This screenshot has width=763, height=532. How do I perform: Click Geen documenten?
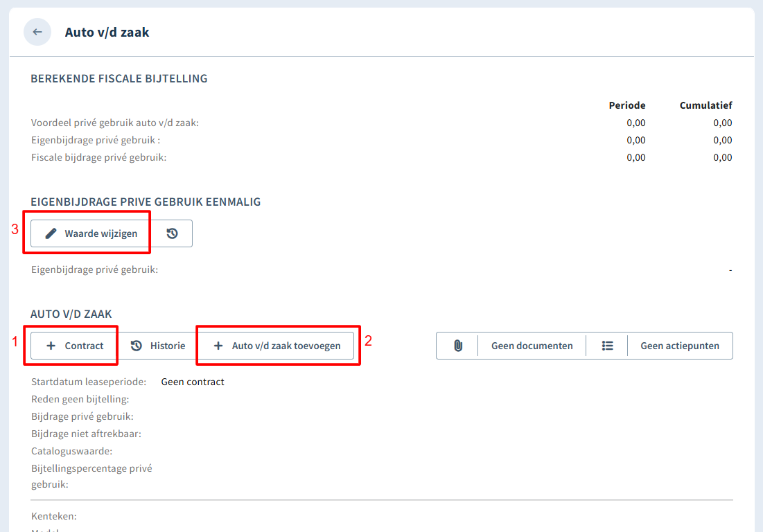tap(532, 346)
